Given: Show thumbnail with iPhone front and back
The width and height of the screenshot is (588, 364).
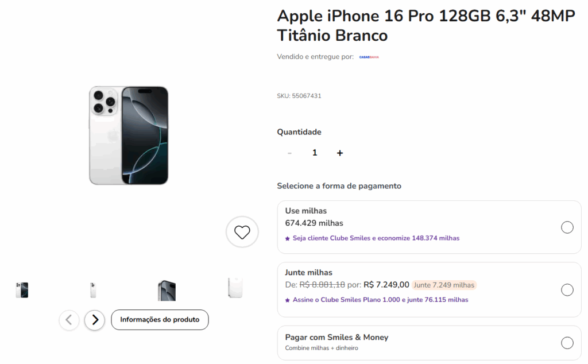Looking at the screenshot, I should point(22,290).
